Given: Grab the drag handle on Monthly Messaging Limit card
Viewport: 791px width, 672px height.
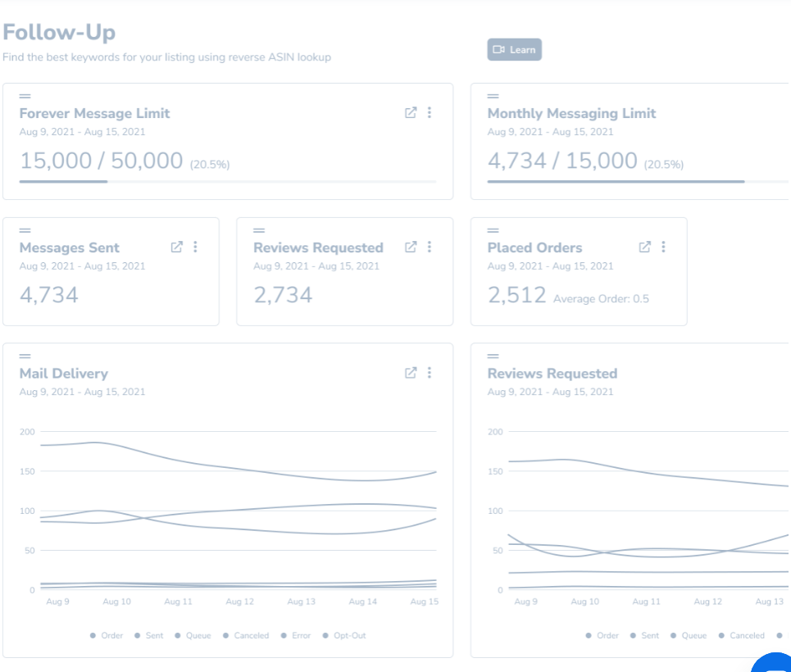Looking at the screenshot, I should [x=493, y=97].
